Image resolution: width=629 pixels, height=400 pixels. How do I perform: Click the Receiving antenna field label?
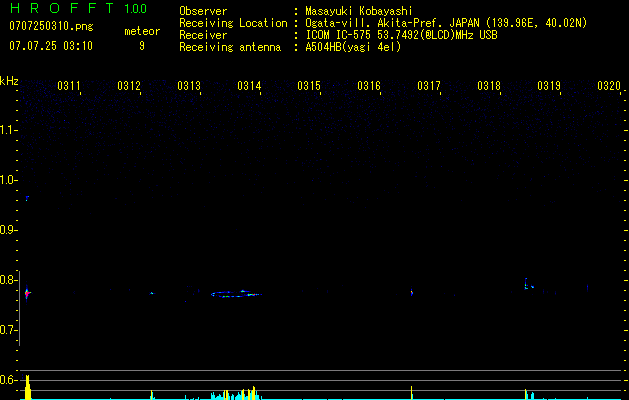[230, 47]
